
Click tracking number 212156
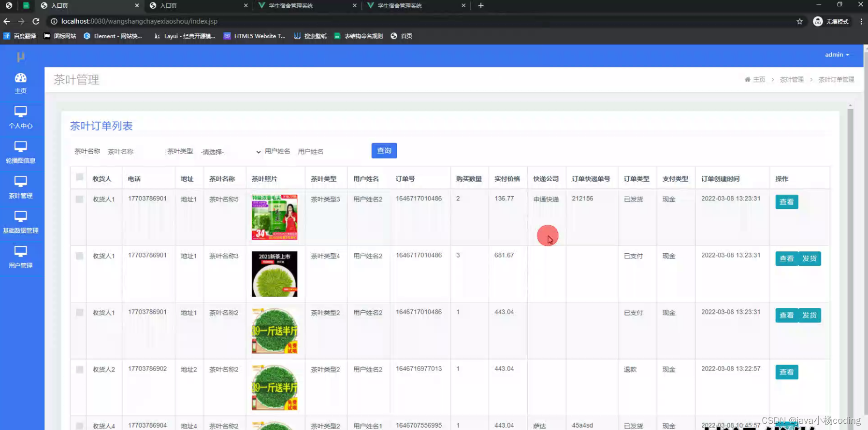pyautogui.click(x=582, y=199)
